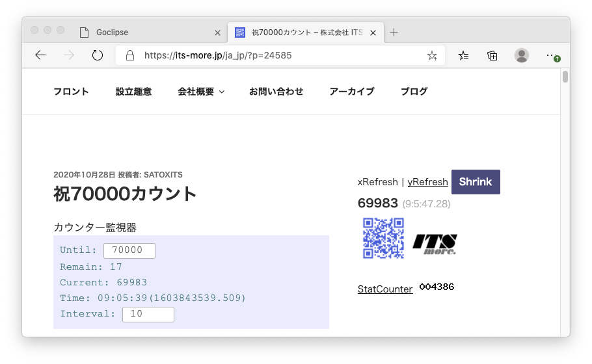Click the browser back arrow
592x364 pixels.
[x=40, y=55]
